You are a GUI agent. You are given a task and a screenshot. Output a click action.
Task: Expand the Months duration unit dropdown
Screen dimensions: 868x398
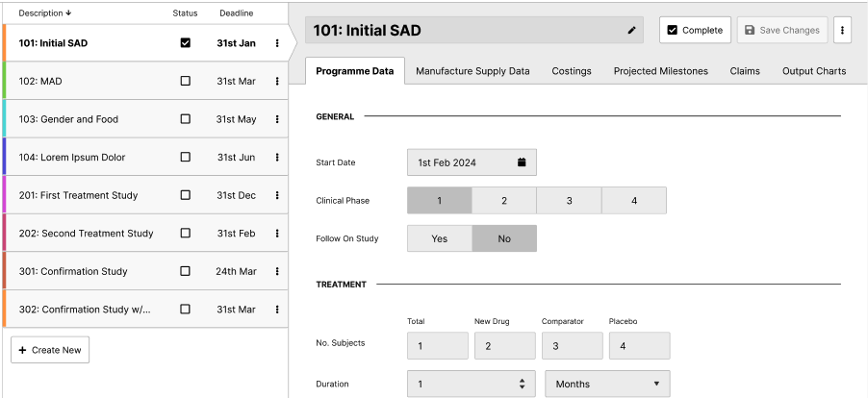click(x=607, y=384)
